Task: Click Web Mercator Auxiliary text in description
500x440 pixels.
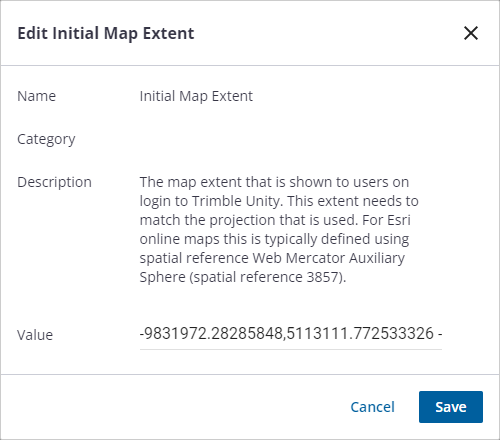Action: tap(329, 258)
